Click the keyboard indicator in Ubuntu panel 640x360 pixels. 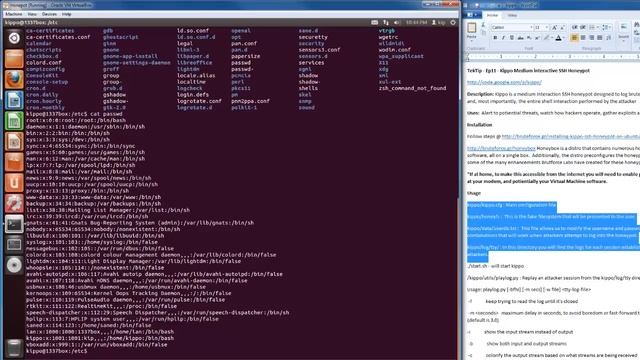click(x=374, y=22)
